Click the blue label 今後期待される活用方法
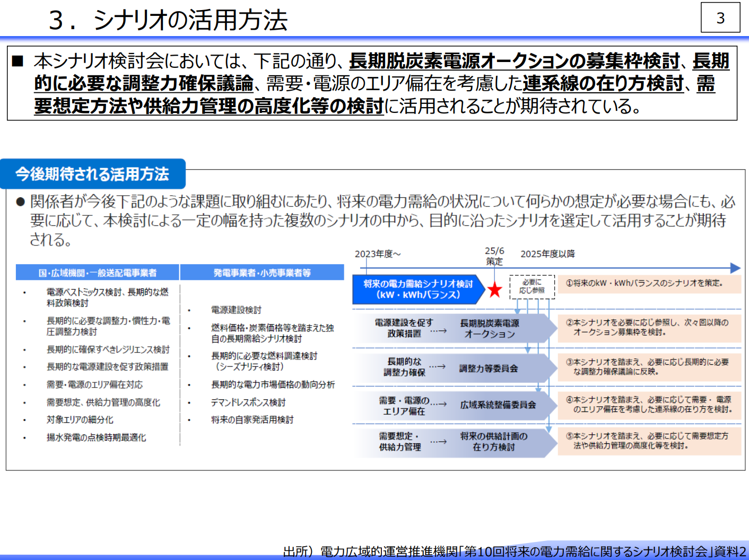 pos(92,174)
